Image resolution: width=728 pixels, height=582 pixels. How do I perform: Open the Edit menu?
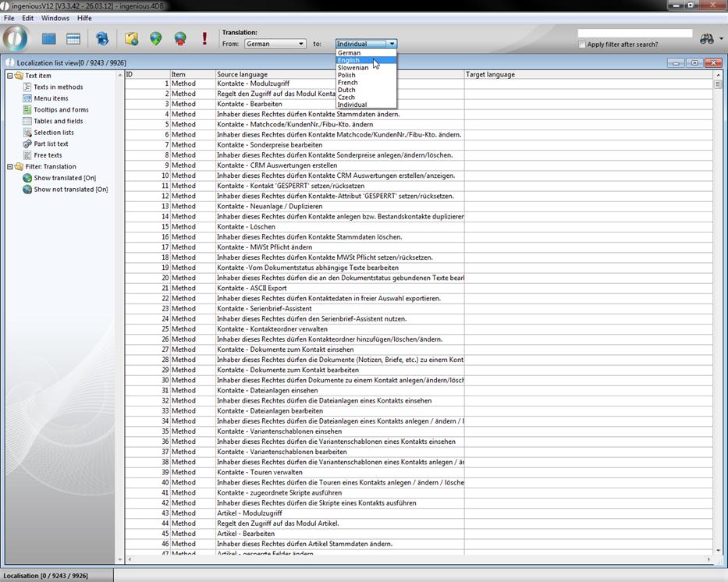27,18
